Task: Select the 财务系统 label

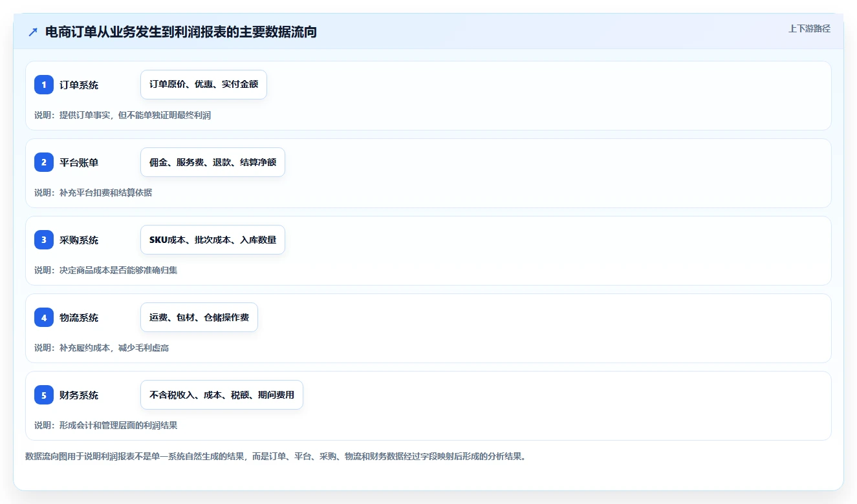Action: 79,395
